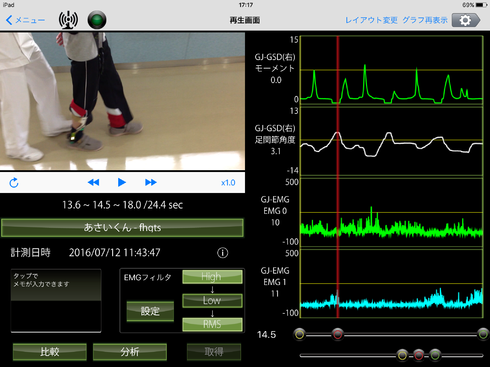Select yellow start marker on upper slider
This screenshot has height=367, width=490.
tap(299, 334)
